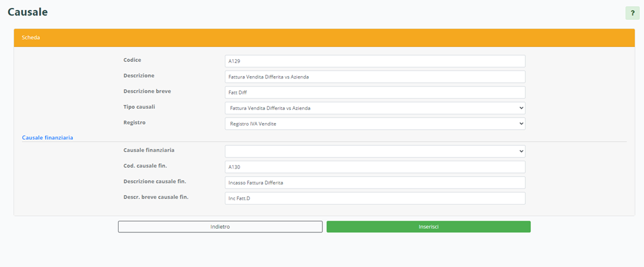Click the Cod. causale fin. label
The width and height of the screenshot is (644, 267).
click(145, 166)
